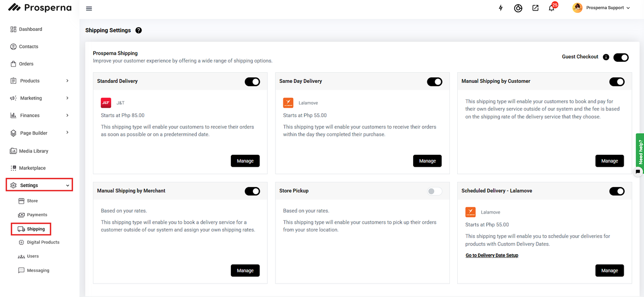The height and width of the screenshot is (297, 644).
Task: Expand the Products submenu
Action: point(67,81)
